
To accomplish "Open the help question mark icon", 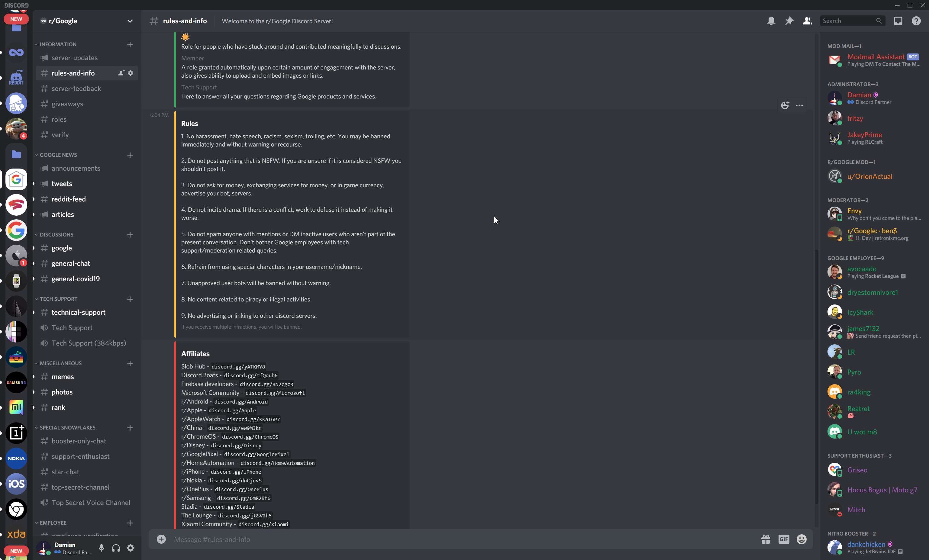I will coord(916,21).
